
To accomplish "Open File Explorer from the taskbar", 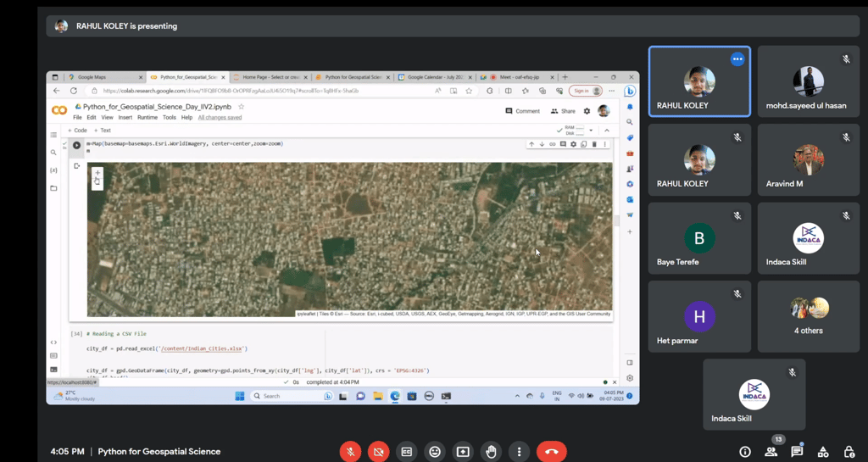I will coord(377,396).
